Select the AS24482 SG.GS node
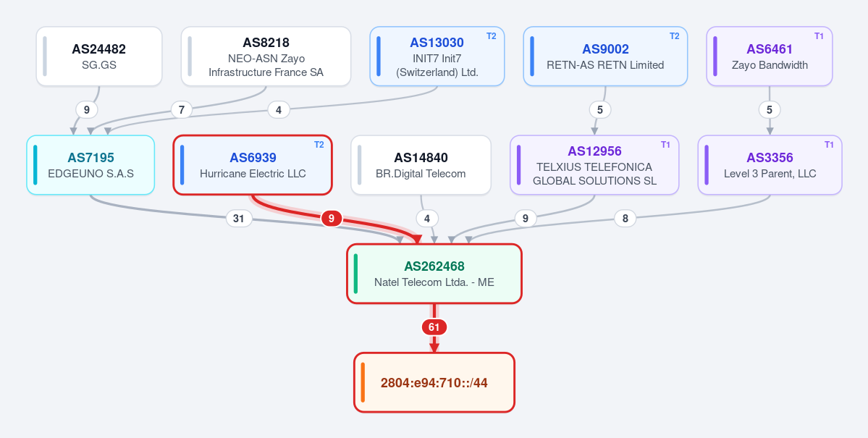Image resolution: width=868 pixels, height=438 pixels. 99,56
